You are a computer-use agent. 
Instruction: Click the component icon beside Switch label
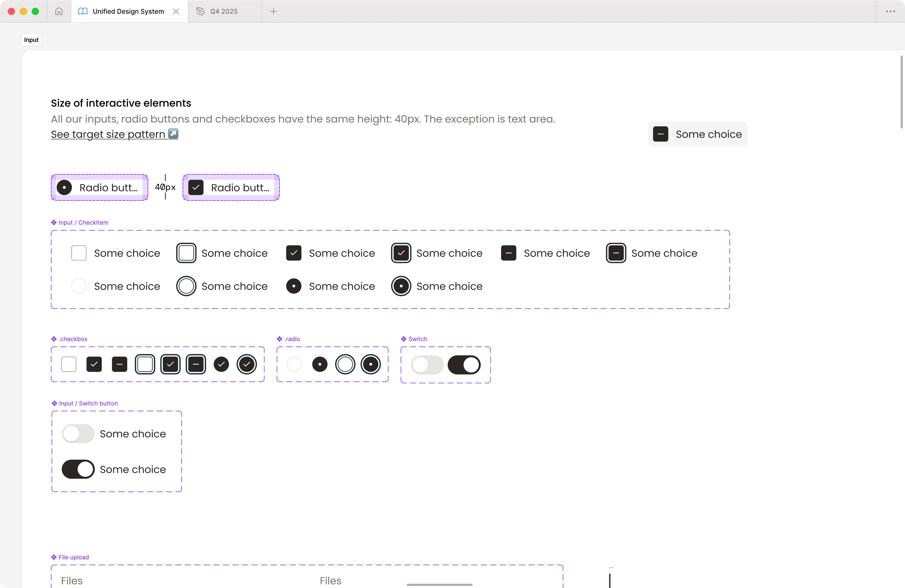[404, 339]
